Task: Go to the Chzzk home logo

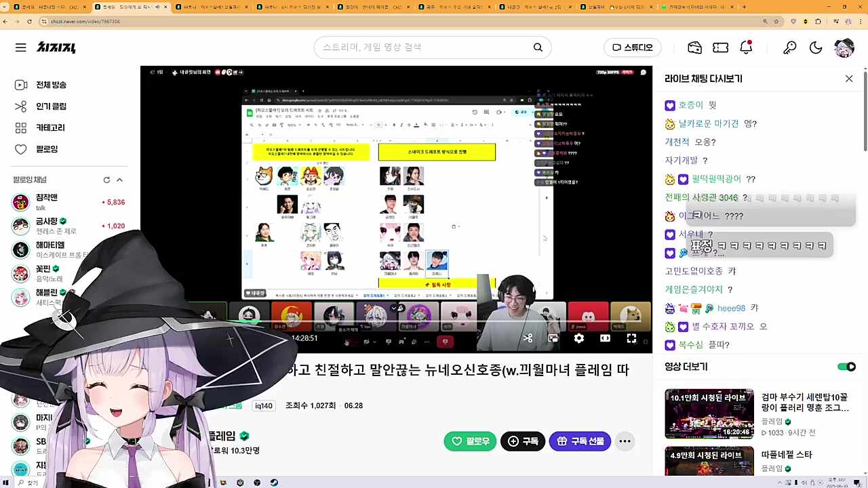Action: click(56, 47)
